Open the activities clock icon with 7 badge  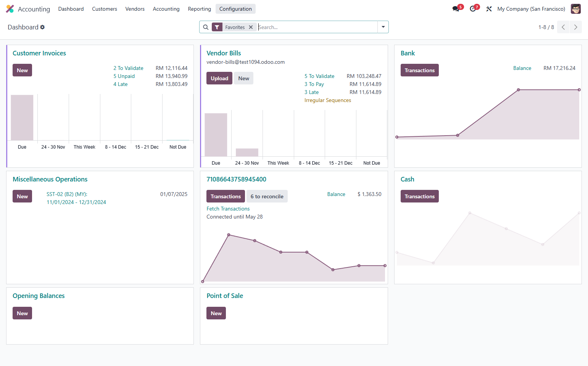click(x=473, y=9)
